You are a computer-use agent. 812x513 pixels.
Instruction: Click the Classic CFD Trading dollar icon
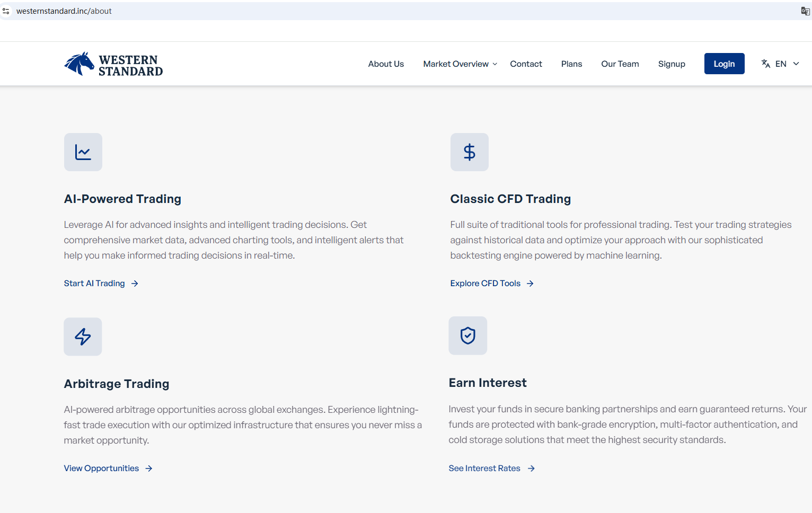click(x=470, y=152)
